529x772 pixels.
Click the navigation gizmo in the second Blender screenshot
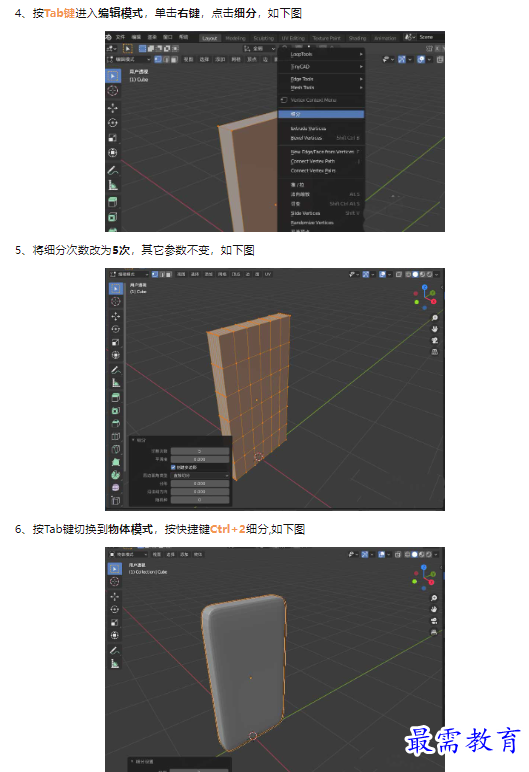click(425, 296)
